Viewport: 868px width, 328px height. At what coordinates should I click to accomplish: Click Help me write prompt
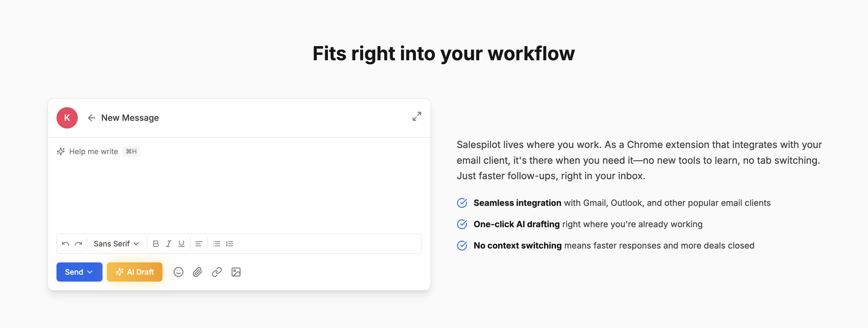pyautogui.click(x=93, y=152)
